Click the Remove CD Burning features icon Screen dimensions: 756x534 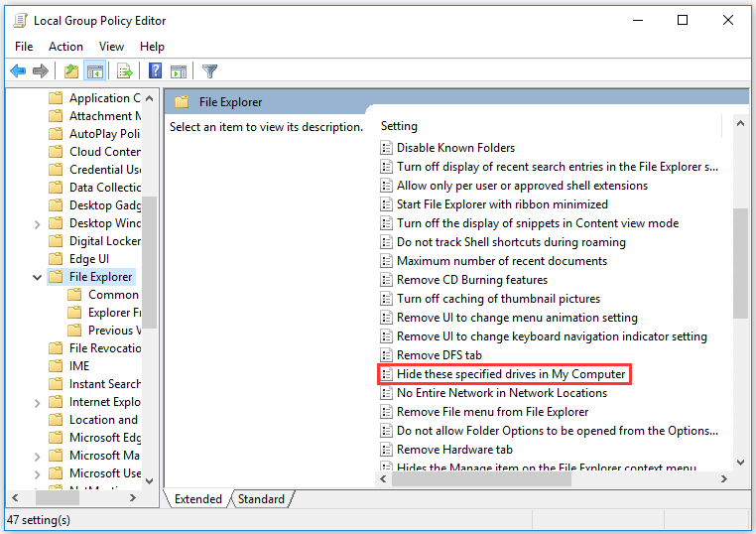386,280
